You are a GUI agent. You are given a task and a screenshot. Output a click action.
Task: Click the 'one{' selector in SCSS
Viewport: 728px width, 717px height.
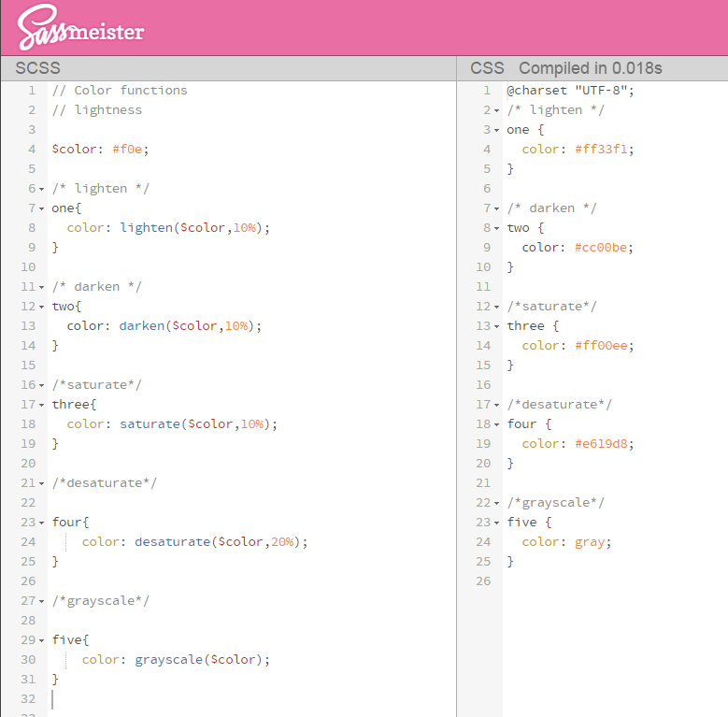66,208
